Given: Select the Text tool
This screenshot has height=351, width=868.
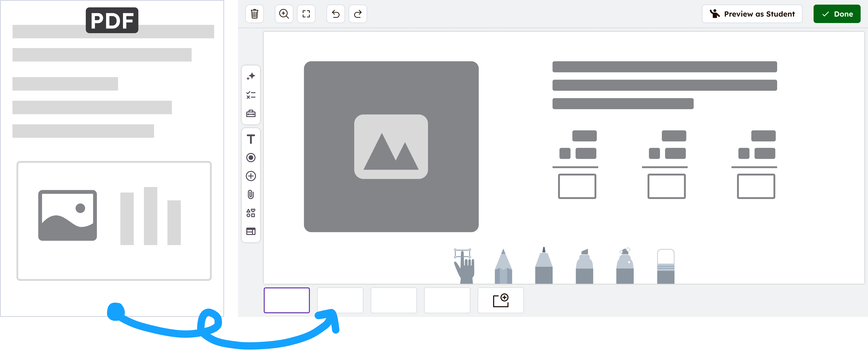Looking at the screenshot, I should [x=251, y=139].
